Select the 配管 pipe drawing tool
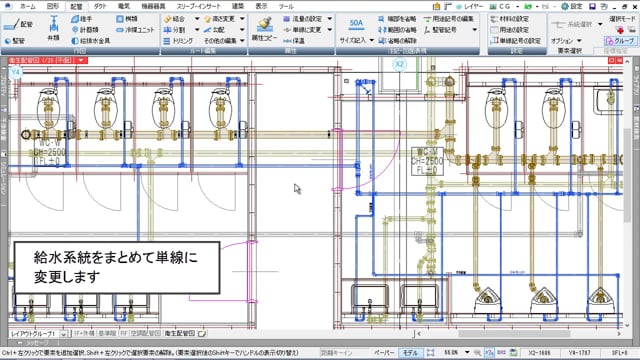The width and height of the screenshot is (640, 360). pyautogui.click(x=18, y=25)
